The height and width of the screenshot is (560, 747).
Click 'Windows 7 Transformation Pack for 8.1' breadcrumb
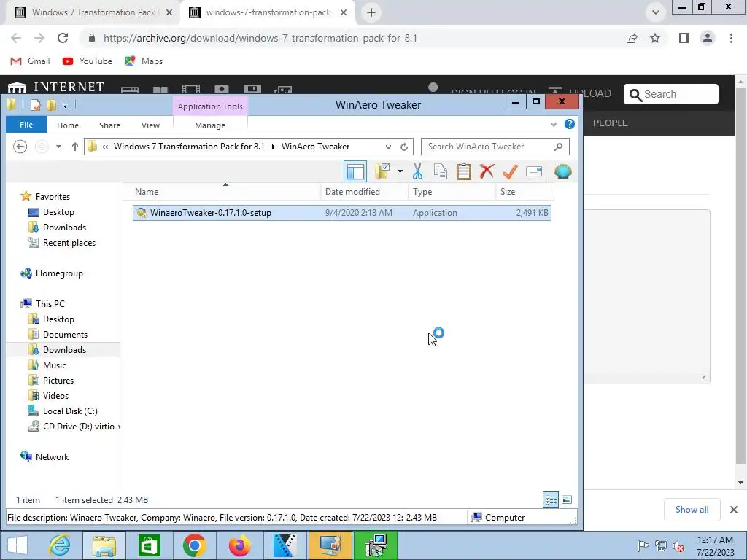pos(189,147)
